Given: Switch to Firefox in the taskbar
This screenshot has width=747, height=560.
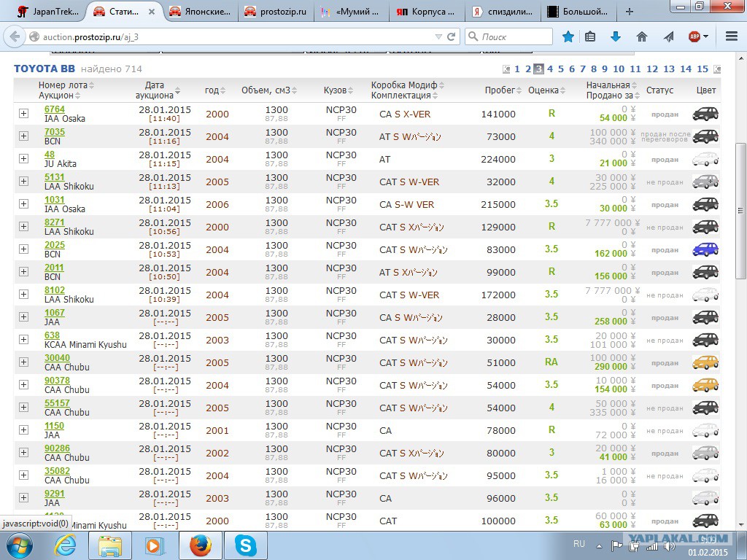Looking at the screenshot, I should coord(201,545).
